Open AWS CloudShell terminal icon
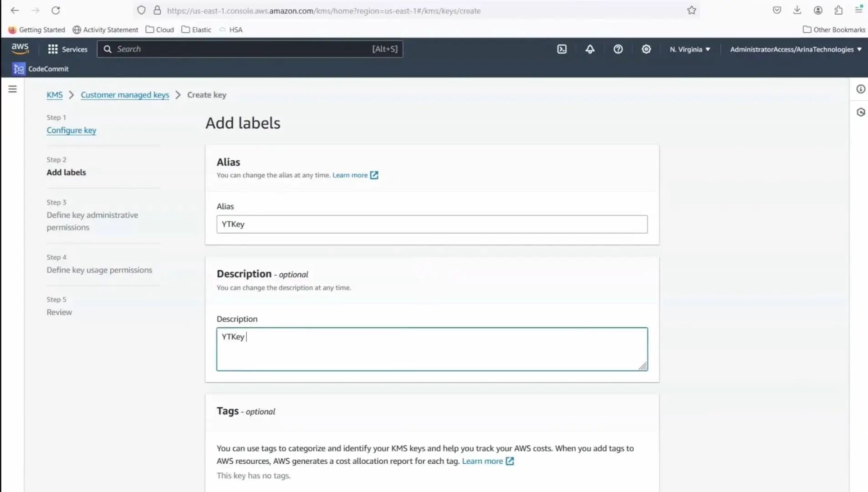 point(562,49)
